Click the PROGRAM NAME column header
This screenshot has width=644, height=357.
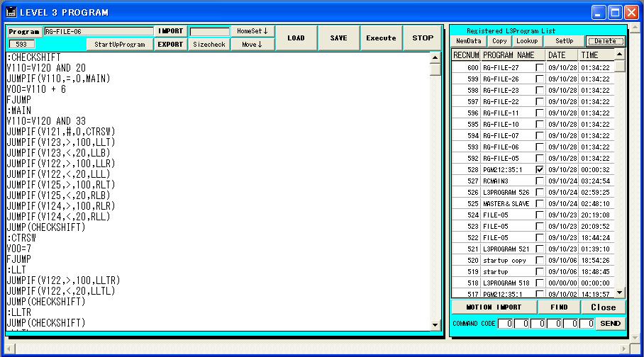click(x=513, y=55)
